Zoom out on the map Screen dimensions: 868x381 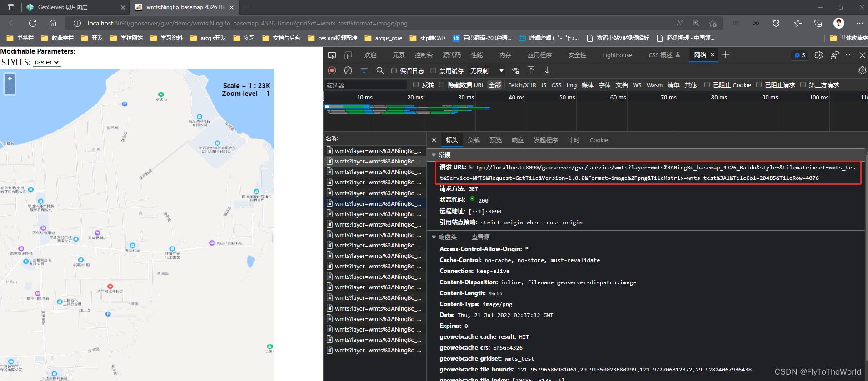[x=10, y=89]
